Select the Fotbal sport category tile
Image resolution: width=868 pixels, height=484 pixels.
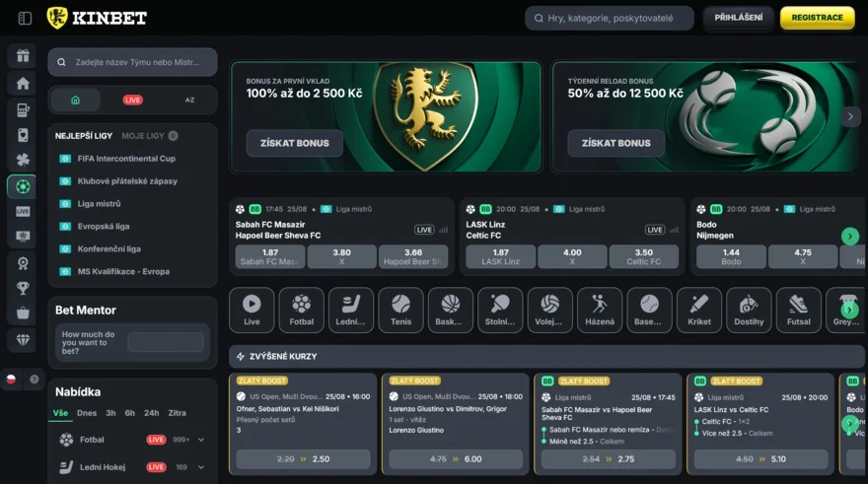[301, 310]
